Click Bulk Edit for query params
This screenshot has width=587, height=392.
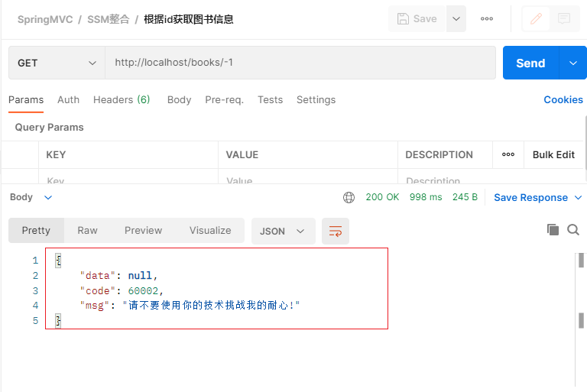[x=553, y=154]
